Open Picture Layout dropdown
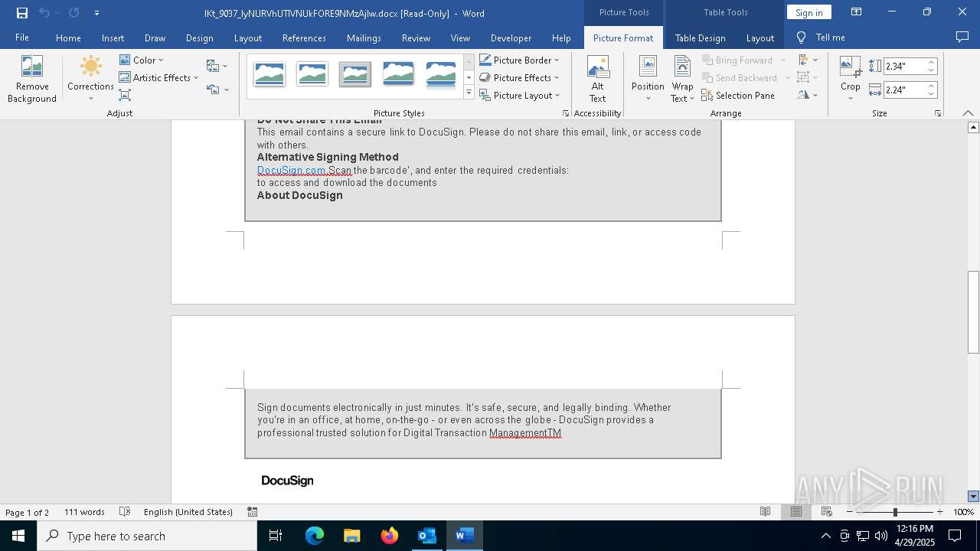 [x=520, y=95]
